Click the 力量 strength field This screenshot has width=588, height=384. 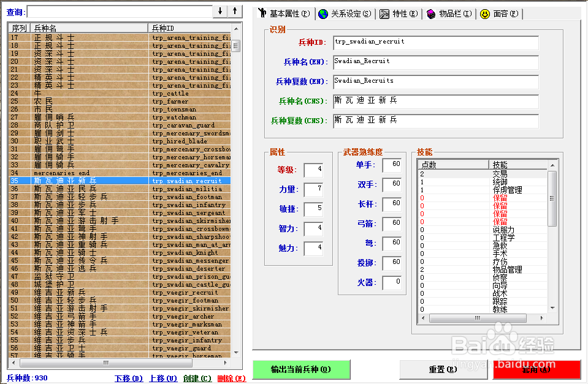[313, 190]
